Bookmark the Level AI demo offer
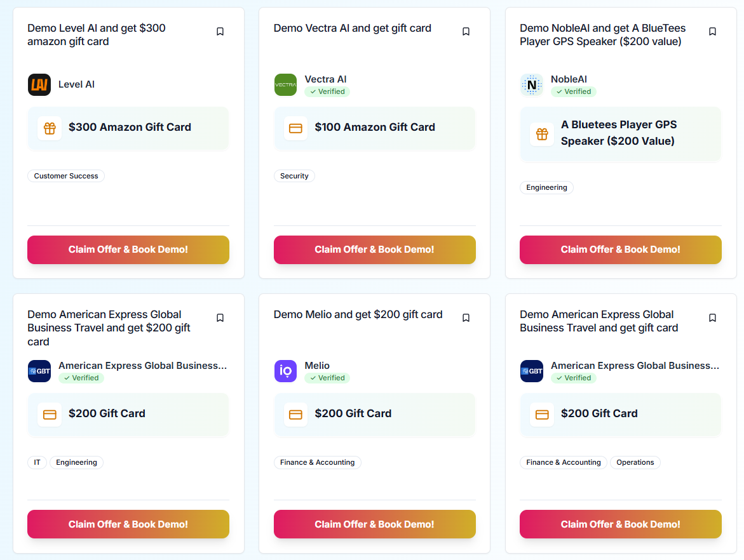Image resolution: width=744 pixels, height=560 pixels. (220, 32)
